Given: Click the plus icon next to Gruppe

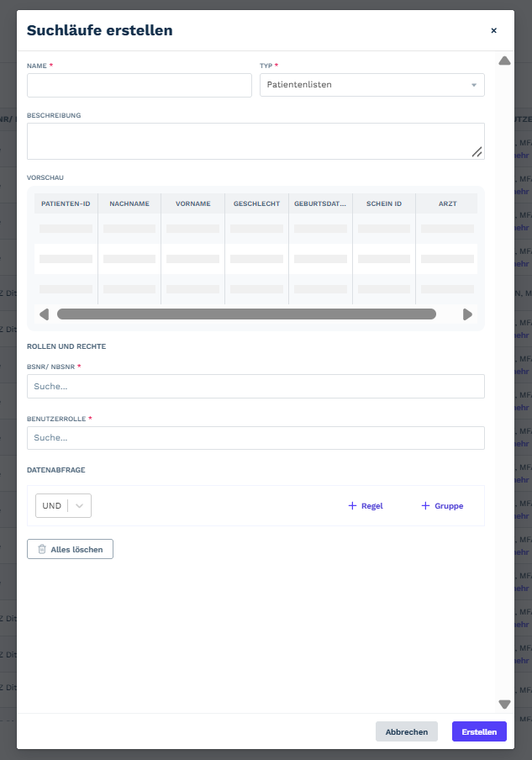Looking at the screenshot, I should [425, 505].
